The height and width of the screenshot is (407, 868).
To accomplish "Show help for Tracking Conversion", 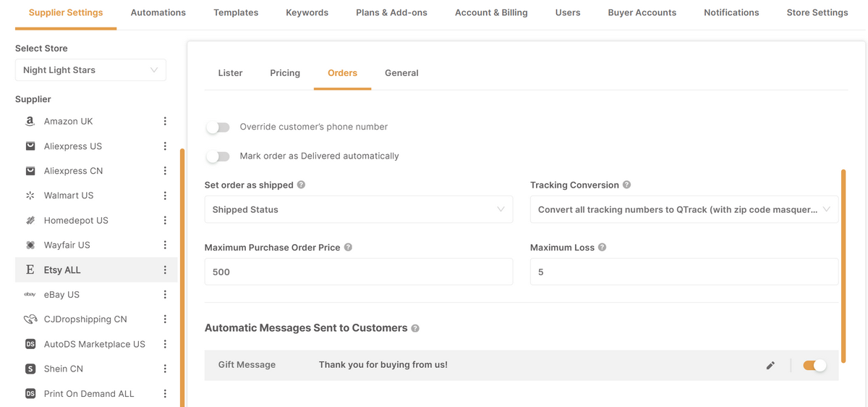I will [x=626, y=185].
